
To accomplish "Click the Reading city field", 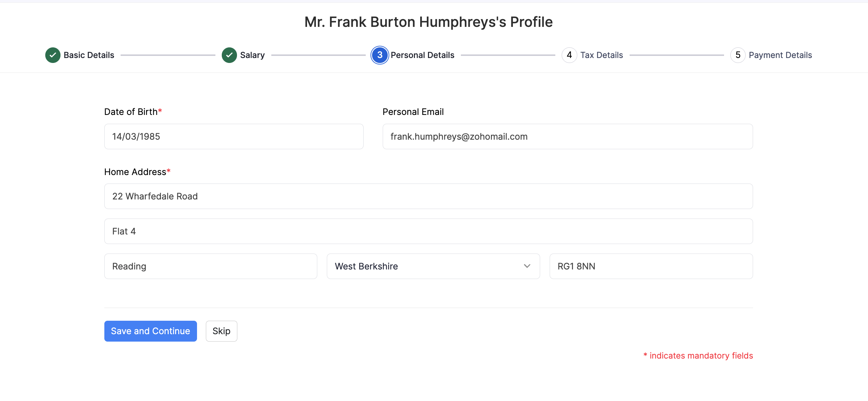I will [210, 266].
